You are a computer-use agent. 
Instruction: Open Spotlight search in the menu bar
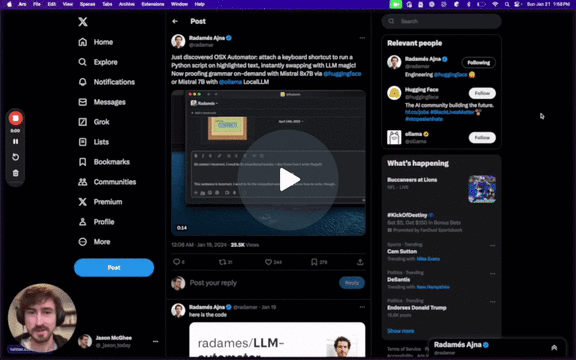click(x=507, y=4)
